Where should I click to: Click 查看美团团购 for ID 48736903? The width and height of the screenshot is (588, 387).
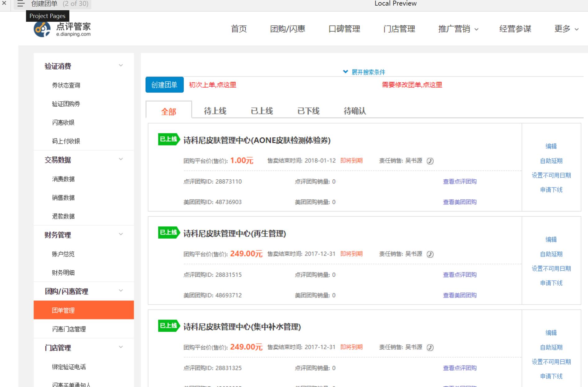(460, 202)
